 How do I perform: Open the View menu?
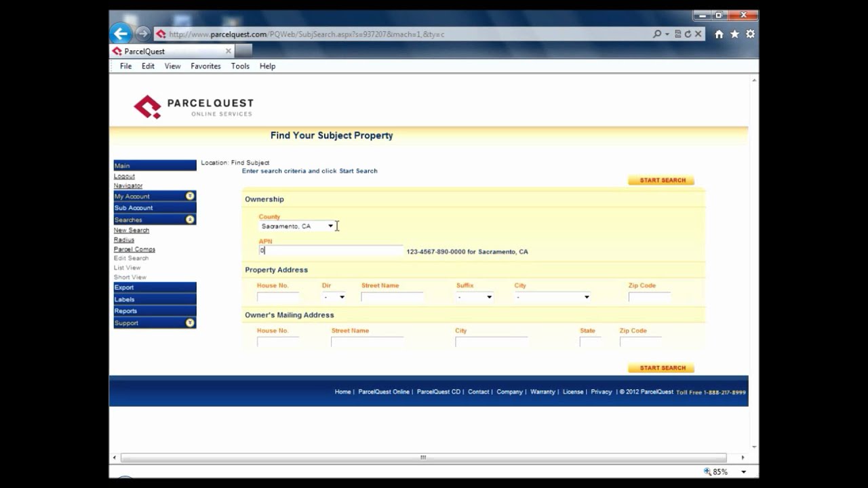(x=172, y=66)
